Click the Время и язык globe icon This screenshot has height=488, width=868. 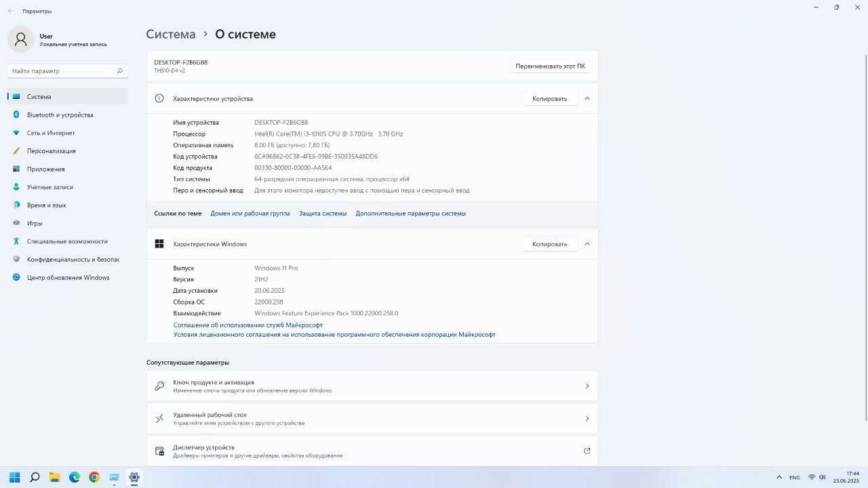(x=16, y=205)
